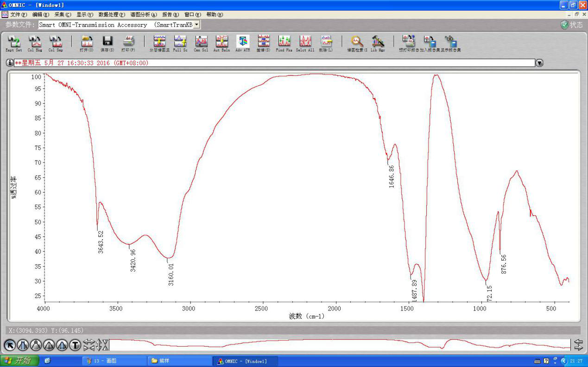
Task: Open the 帮助(H) menu
Action: (215, 14)
